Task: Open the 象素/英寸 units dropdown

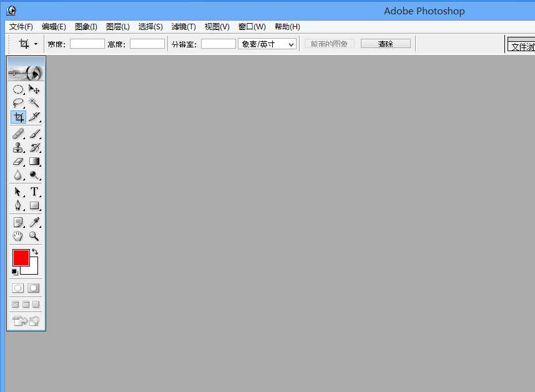Action: [x=267, y=44]
